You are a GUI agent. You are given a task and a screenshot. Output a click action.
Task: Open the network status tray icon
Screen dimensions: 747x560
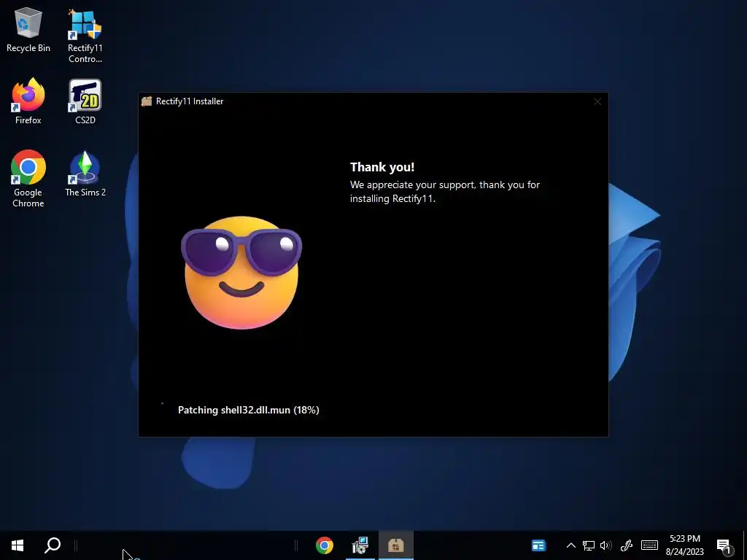[x=589, y=545]
